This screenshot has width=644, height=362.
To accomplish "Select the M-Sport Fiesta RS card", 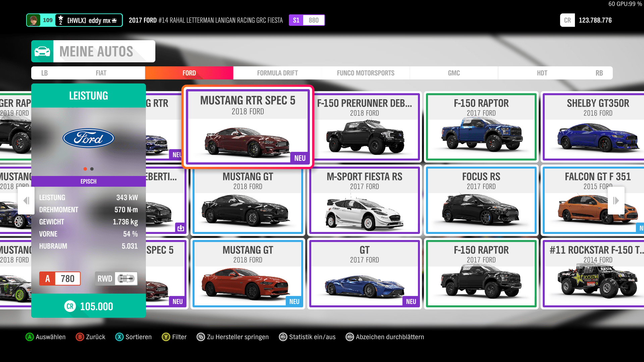I will point(365,200).
